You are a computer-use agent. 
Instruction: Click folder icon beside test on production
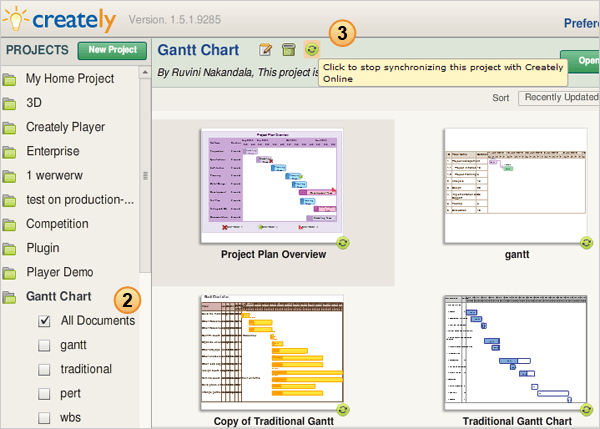(9, 201)
